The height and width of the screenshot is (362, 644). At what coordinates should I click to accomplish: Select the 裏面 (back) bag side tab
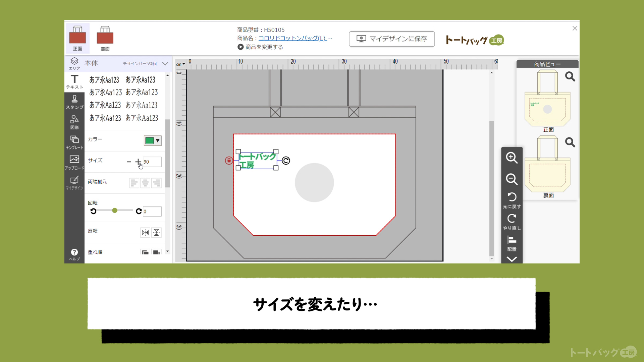pyautogui.click(x=105, y=38)
